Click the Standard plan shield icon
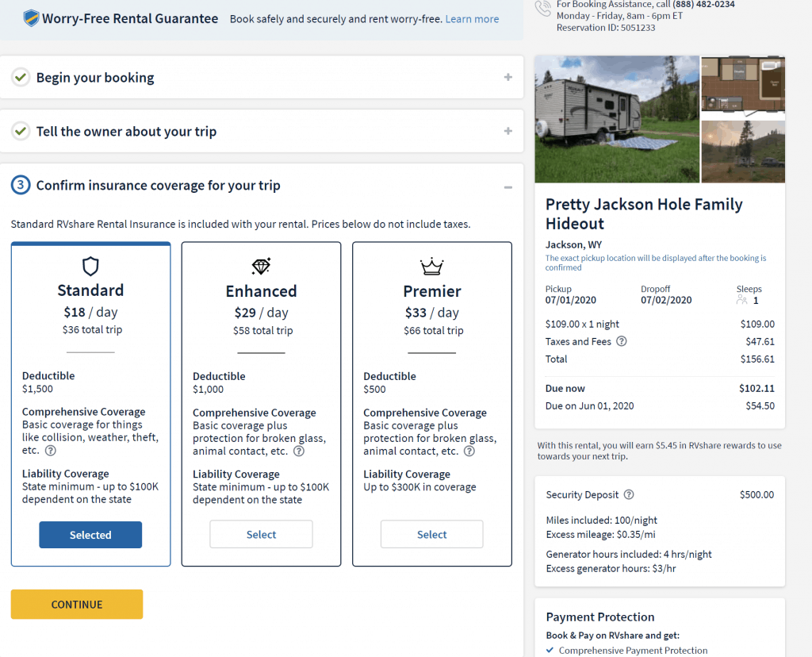 coord(90,267)
